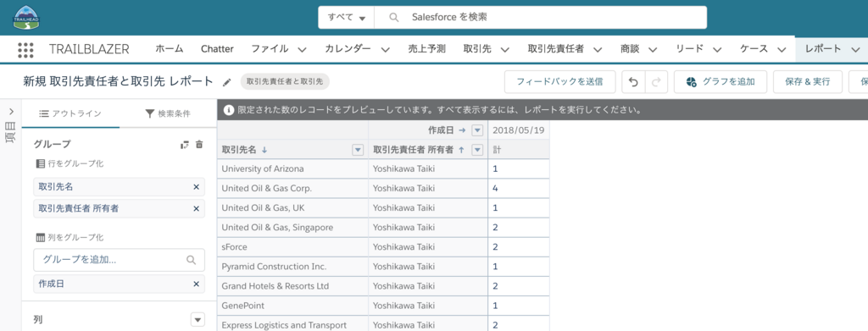This screenshot has height=331, width=868.
Task: Switch to the アウトライン panel tab
Action: (70, 113)
